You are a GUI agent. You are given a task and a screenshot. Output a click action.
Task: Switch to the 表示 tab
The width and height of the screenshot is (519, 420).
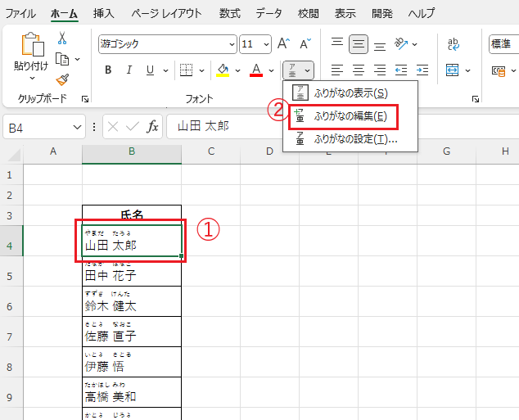tap(345, 14)
